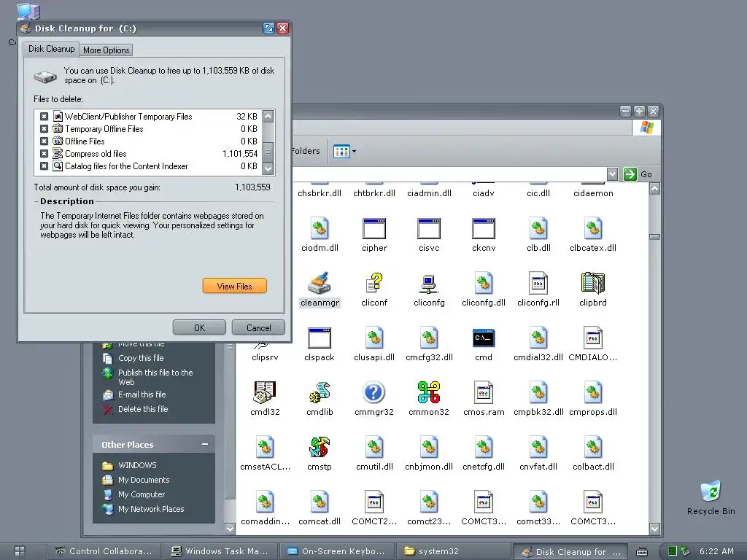Click the task pane scroll-down arrow
Viewport: 747px width, 560px height.
pyautogui.click(x=230, y=528)
